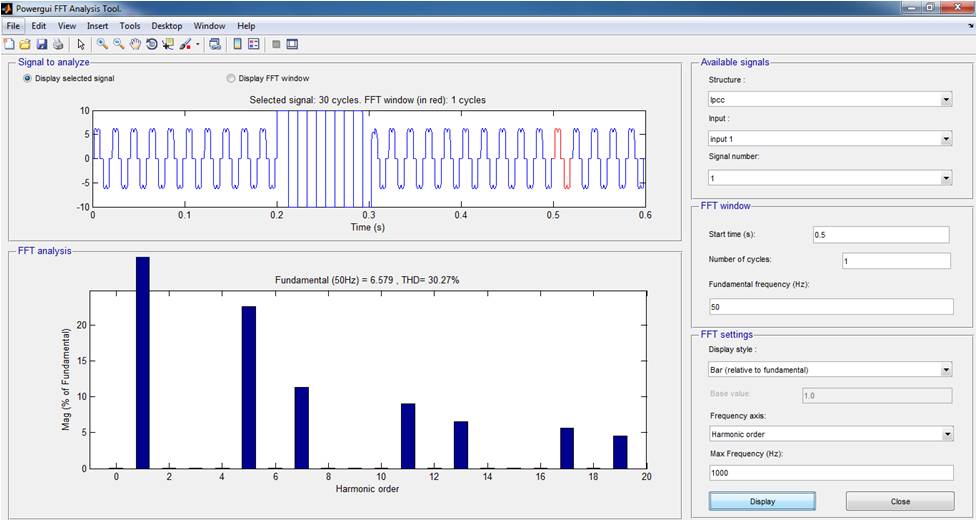Click the 'Time (s)' axis label
This screenshot has height=521, width=977.
(368, 227)
